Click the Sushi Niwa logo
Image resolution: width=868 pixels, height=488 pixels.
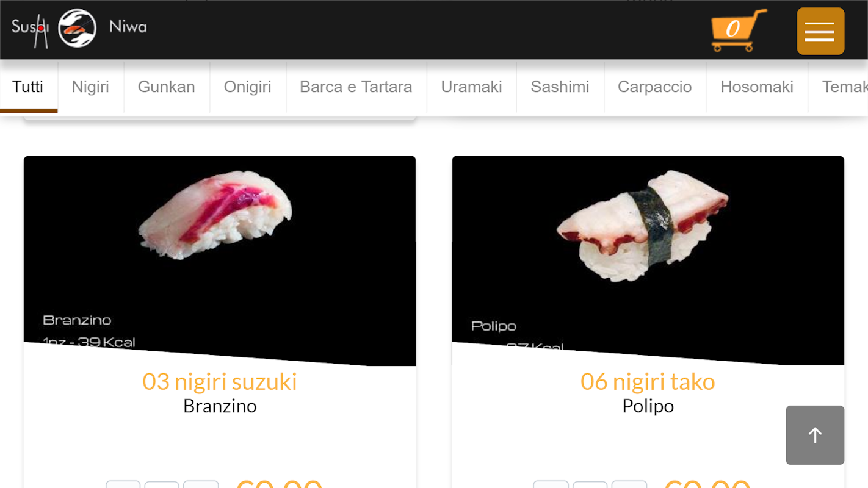(78, 27)
